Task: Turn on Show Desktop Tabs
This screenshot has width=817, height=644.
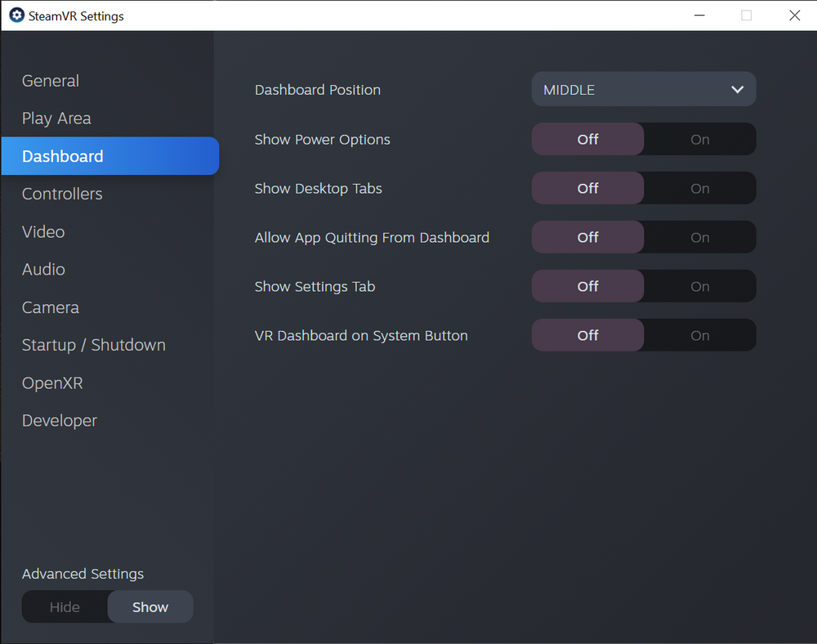Action: coord(699,188)
